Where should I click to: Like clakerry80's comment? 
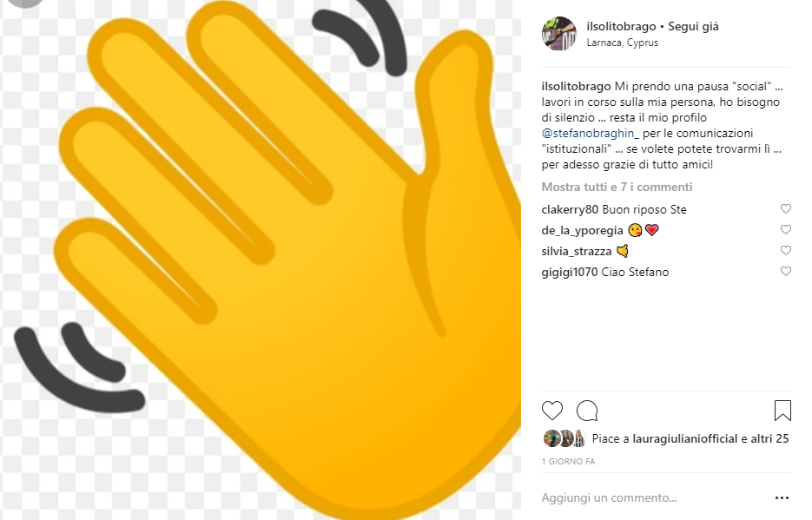coord(786,208)
